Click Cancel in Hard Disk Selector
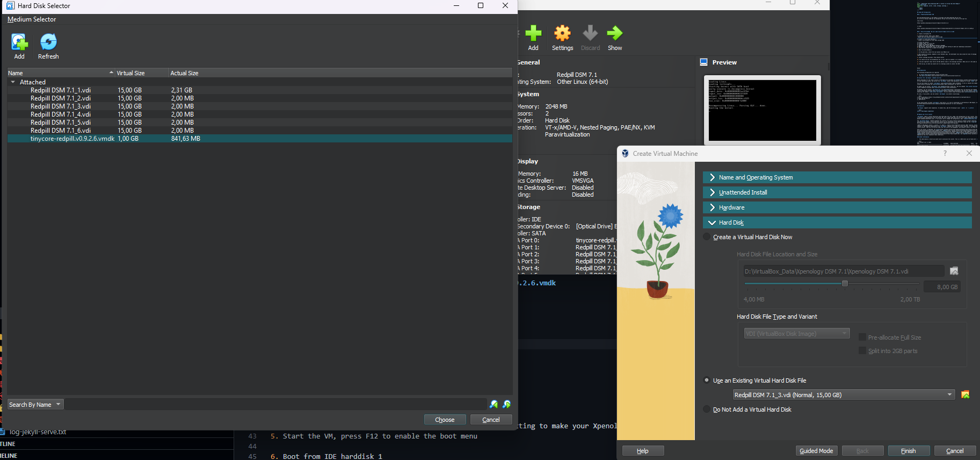Image resolution: width=980 pixels, height=460 pixels. (491, 420)
